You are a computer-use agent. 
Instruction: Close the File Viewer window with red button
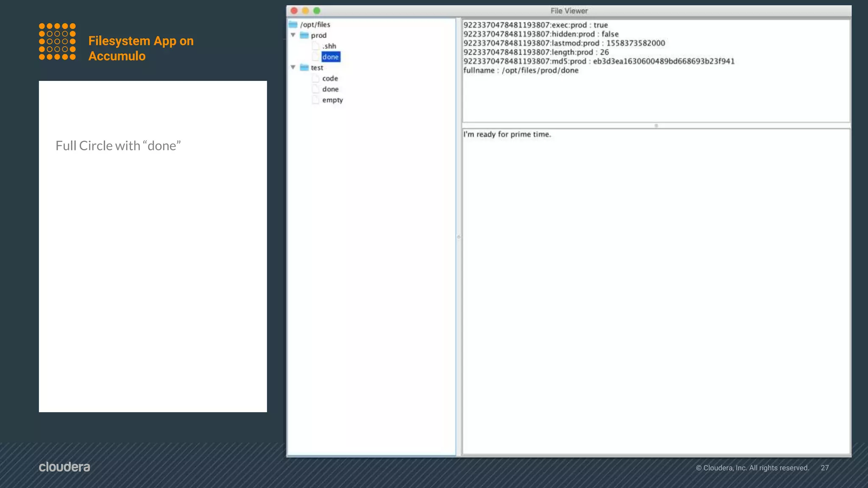pyautogui.click(x=294, y=11)
